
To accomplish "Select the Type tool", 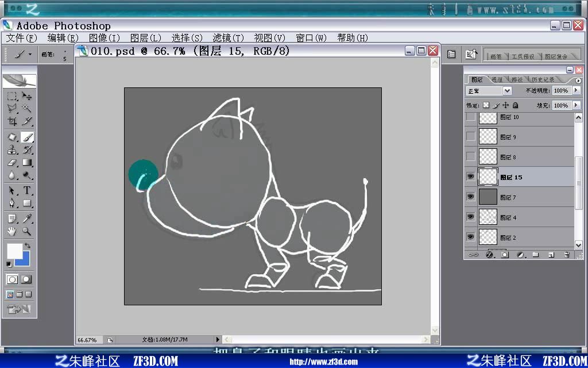I will (x=26, y=190).
